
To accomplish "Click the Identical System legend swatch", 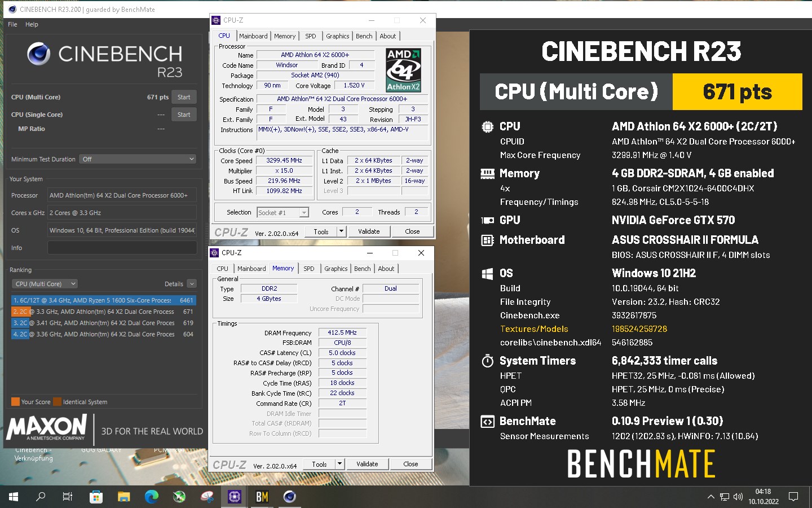I will tap(57, 402).
